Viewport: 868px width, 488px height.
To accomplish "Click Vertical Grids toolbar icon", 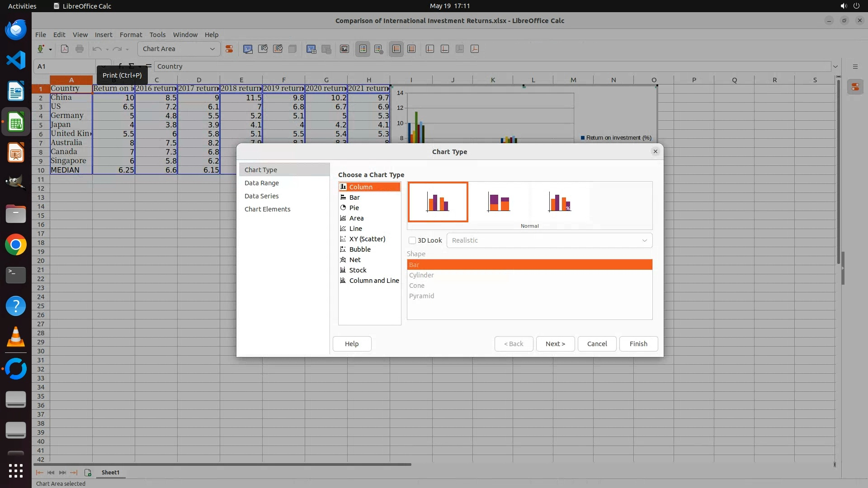I will click(411, 49).
